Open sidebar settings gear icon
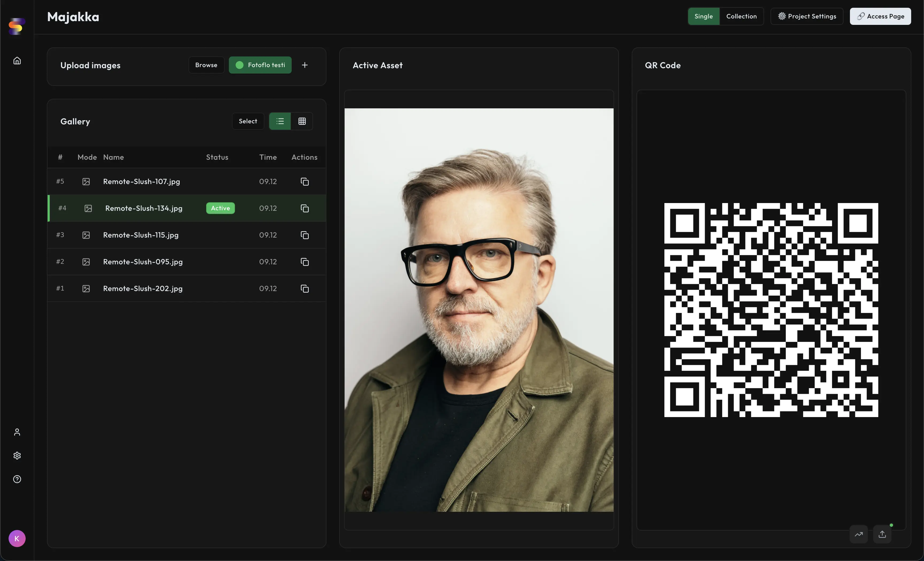924x561 pixels. 17,456
